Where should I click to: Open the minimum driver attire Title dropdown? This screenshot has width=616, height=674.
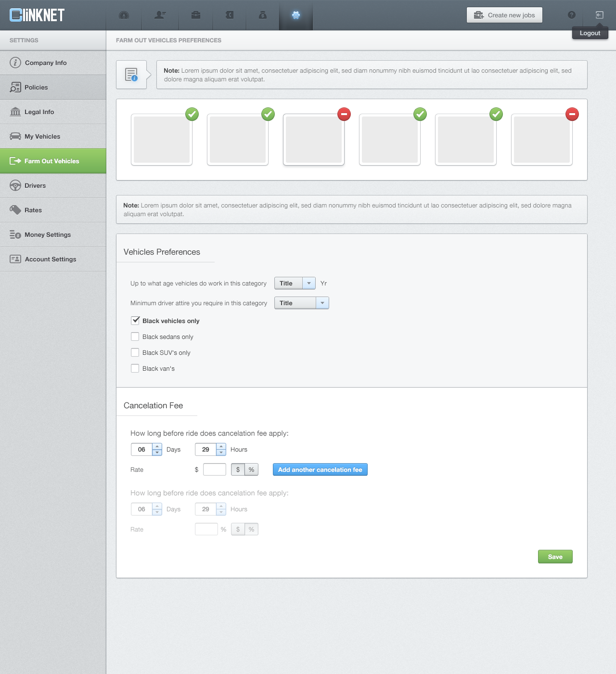(x=302, y=303)
